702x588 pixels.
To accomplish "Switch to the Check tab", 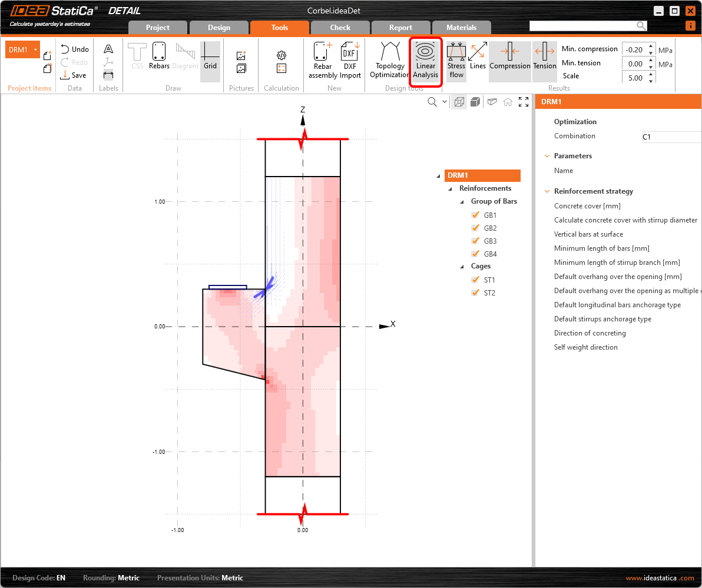I will tap(340, 27).
